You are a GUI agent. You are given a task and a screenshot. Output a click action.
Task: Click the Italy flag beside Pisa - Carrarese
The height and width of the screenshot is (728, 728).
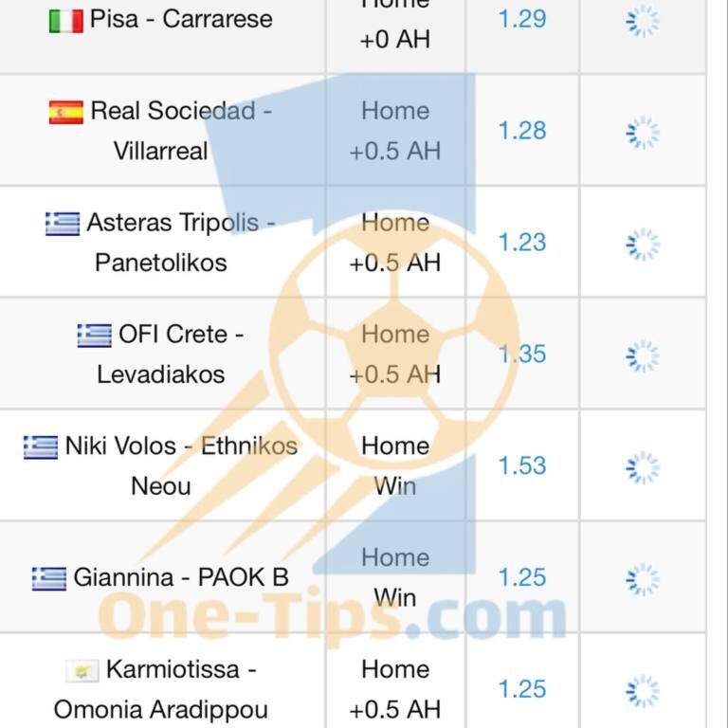pyautogui.click(x=65, y=20)
